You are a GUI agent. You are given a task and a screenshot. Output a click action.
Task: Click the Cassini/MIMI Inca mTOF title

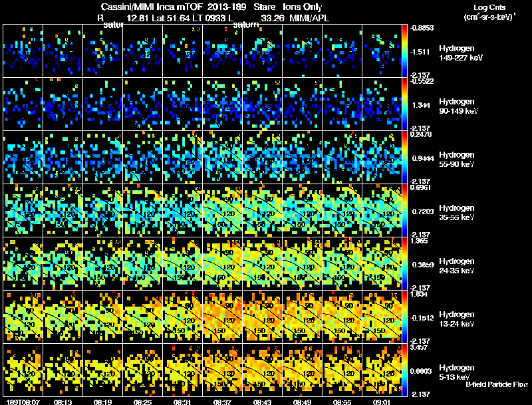(152, 7)
